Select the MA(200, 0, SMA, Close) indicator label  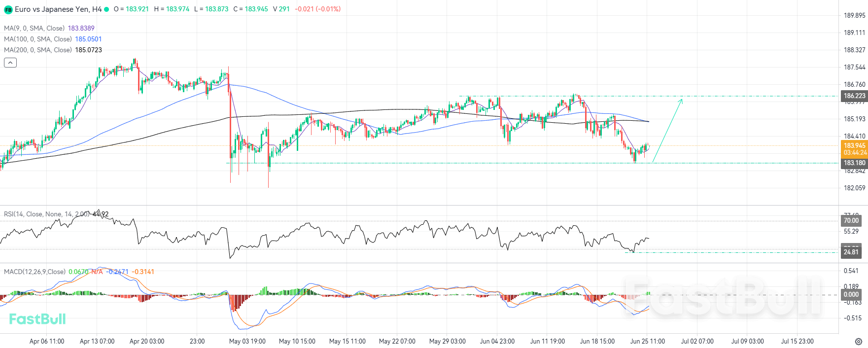point(38,50)
